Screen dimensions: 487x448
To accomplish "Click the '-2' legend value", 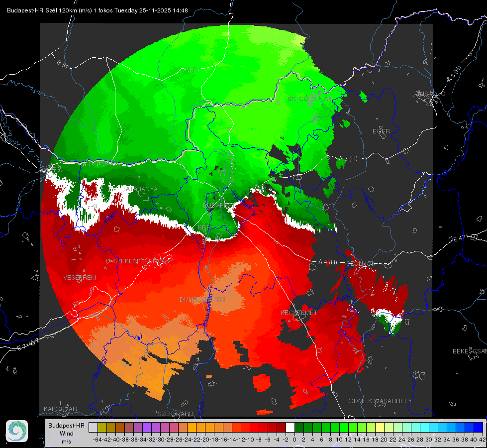I will click(286, 440).
